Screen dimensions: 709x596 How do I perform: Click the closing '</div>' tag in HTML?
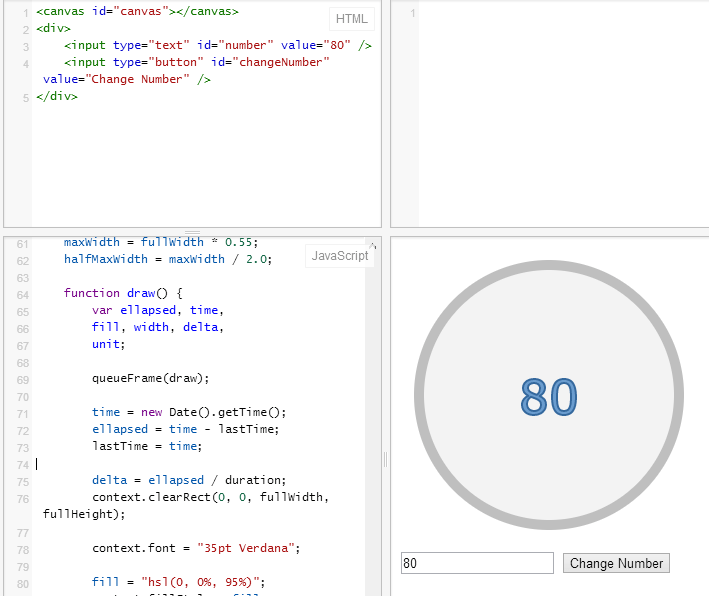click(x=57, y=96)
